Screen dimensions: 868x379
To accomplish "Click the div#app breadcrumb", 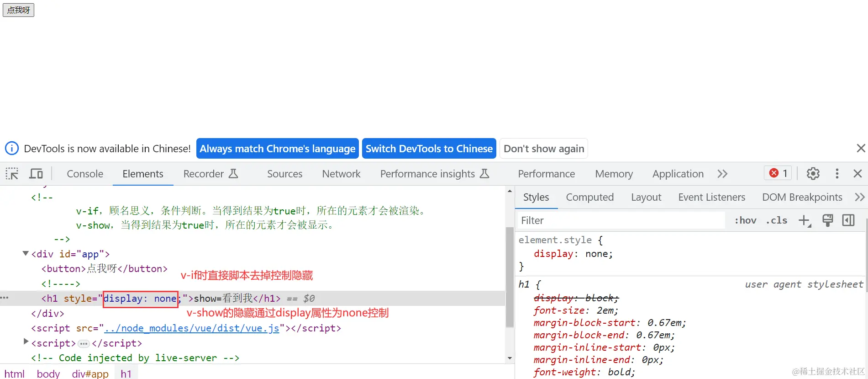I will [x=90, y=374].
